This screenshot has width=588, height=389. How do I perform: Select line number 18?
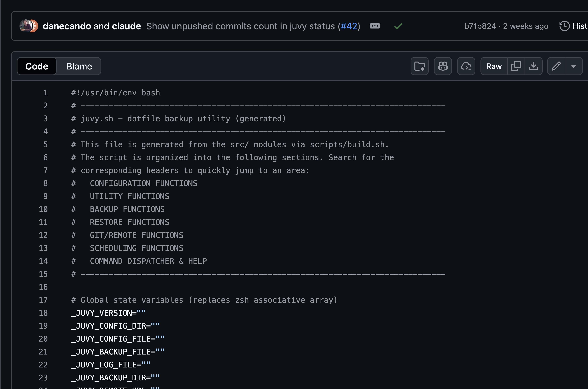coord(43,313)
